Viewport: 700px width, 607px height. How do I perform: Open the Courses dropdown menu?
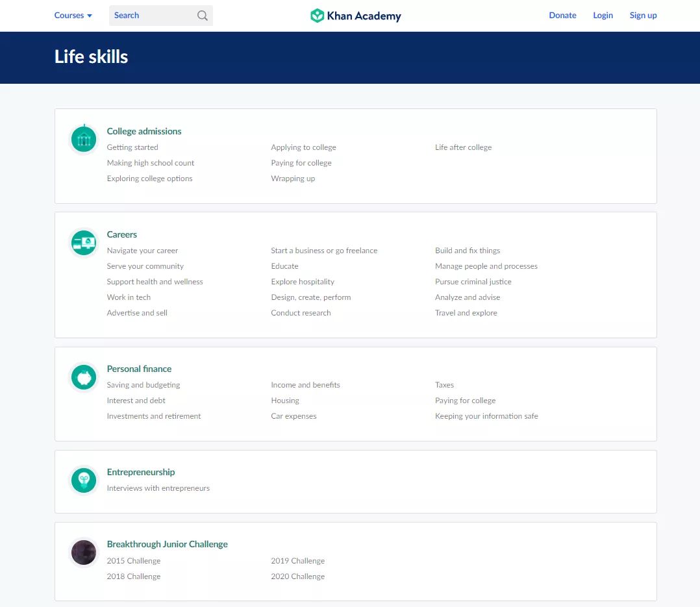pos(73,15)
